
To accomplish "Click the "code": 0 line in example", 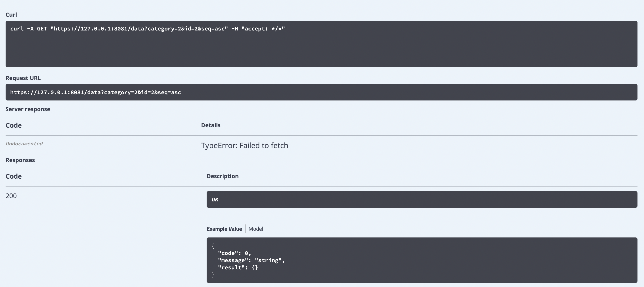I will coord(234,253).
